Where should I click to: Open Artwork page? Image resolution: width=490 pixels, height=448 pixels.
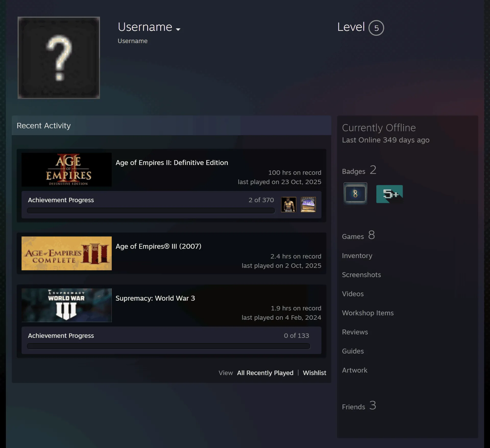click(x=354, y=370)
